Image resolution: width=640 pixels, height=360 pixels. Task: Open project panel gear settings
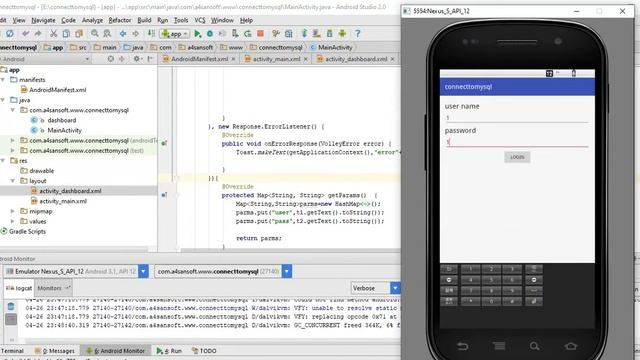pos(137,59)
